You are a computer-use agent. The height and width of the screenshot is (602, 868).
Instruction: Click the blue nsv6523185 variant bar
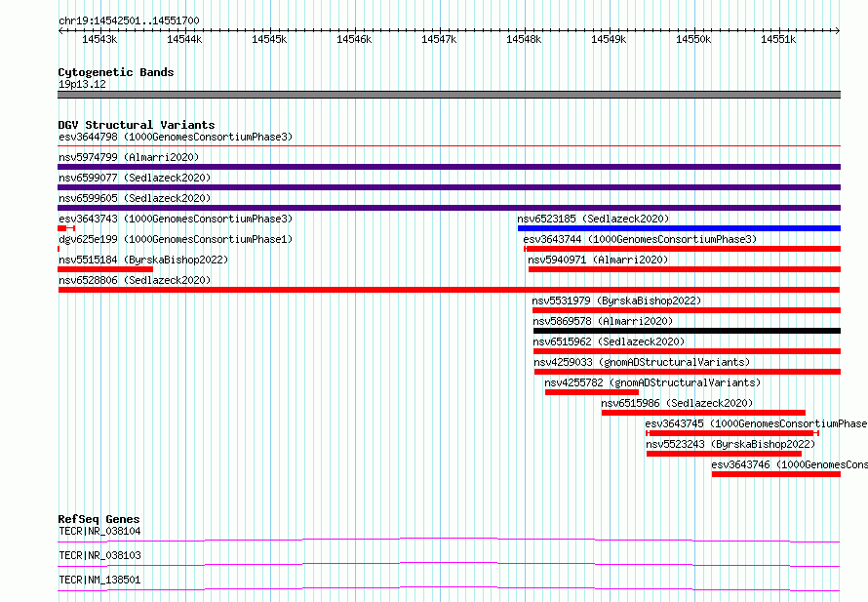click(679, 228)
